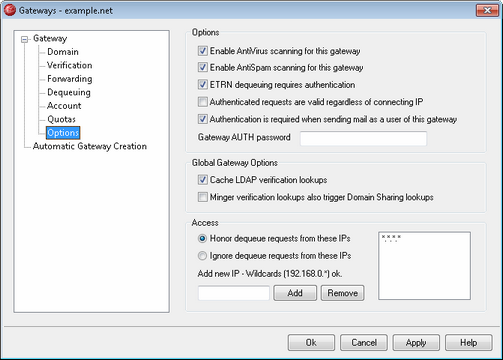Click the Add button
Viewport: 503px width, 360px height.
(x=295, y=293)
